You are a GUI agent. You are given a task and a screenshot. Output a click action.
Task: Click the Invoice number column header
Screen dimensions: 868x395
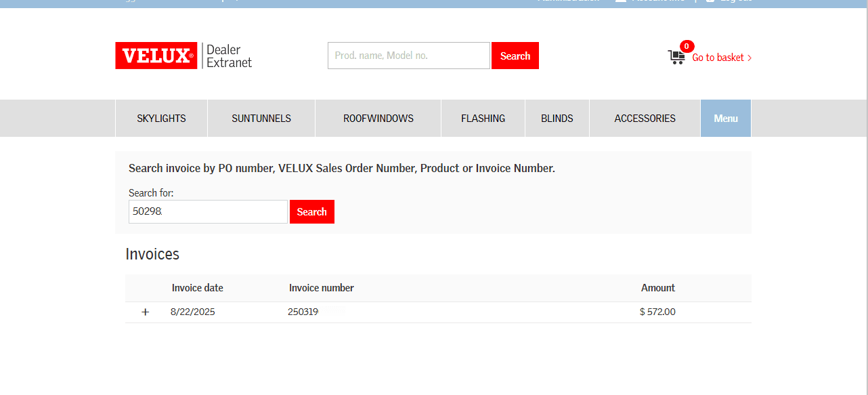click(x=322, y=288)
